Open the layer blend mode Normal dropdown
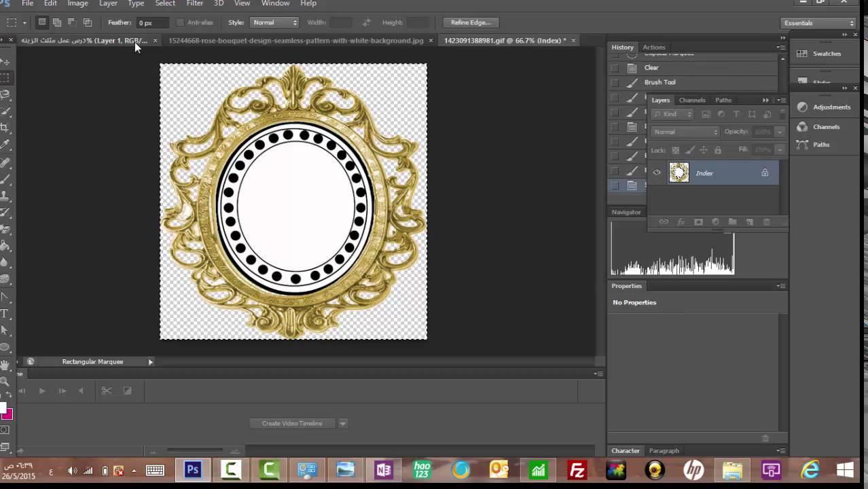The height and width of the screenshot is (489, 868). tap(685, 132)
